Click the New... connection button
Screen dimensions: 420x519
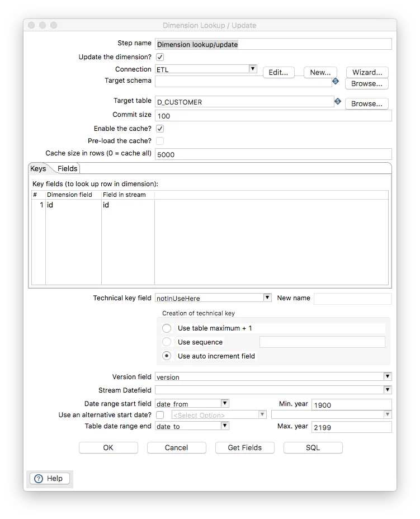click(x=320, y=73)
